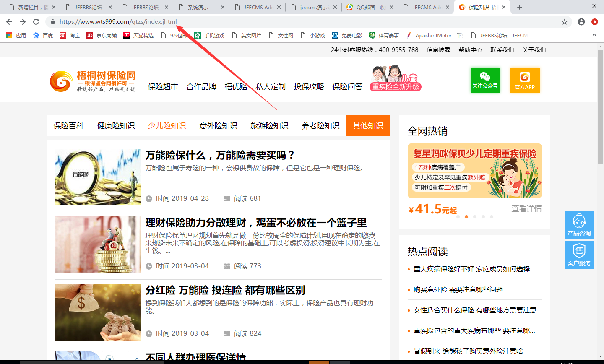
Task: Open the 京东商城 bookmark
Action: pos(102,35)
